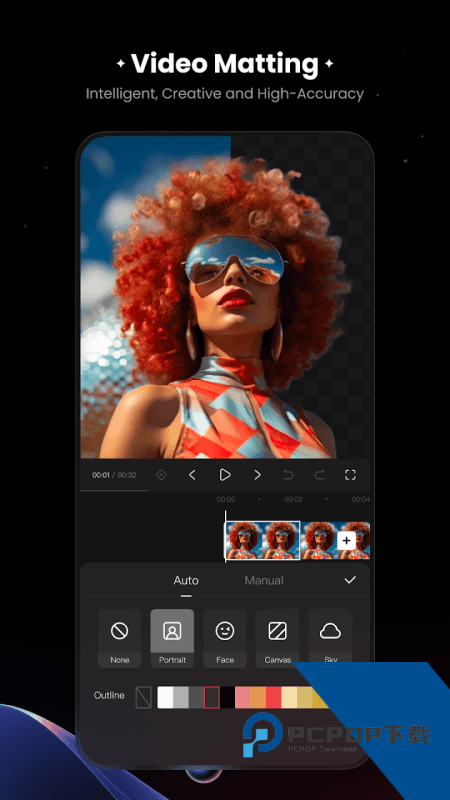The image size is (450, 800).
Task: Confirm matting with the checkmark
Action: (350, 580)
